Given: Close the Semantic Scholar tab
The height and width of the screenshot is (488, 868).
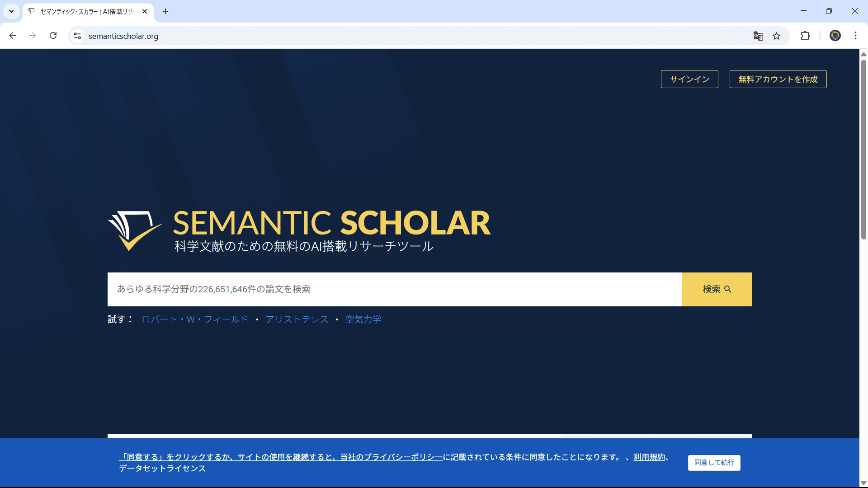Looking at the screenshot, I should (145, 11).
